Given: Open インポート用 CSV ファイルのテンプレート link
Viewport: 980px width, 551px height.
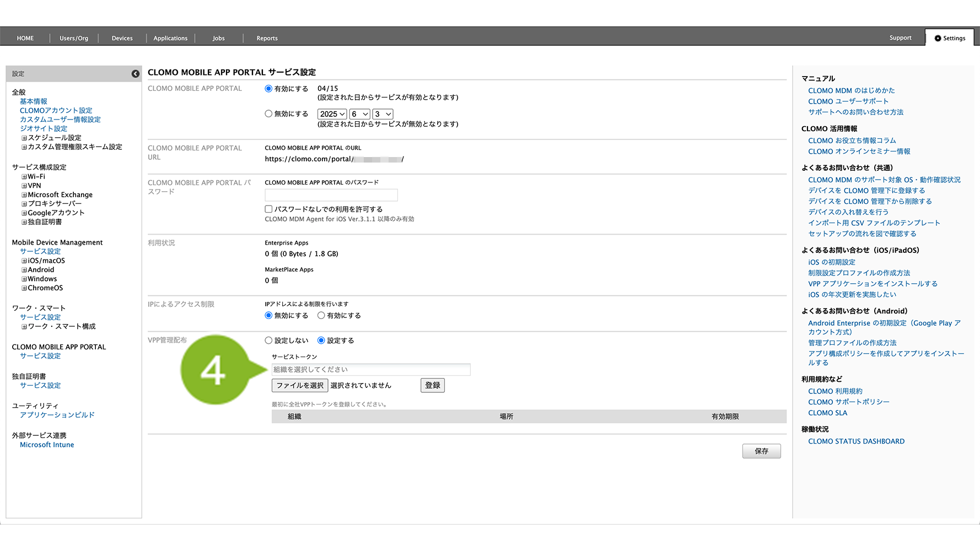Looking at the screenshot, I should (x=874, y=223).
